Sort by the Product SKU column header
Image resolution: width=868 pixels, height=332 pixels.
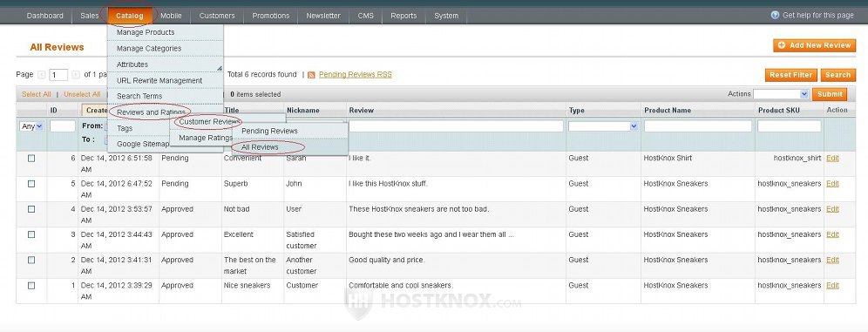pos(779,110)
